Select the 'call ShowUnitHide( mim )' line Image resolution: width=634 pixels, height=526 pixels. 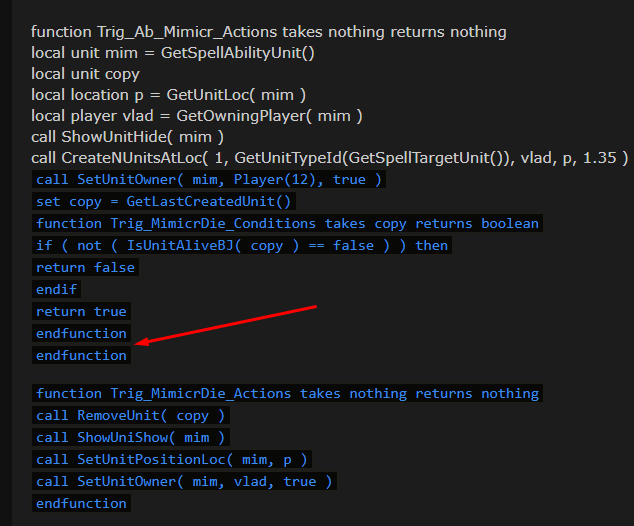127,137
